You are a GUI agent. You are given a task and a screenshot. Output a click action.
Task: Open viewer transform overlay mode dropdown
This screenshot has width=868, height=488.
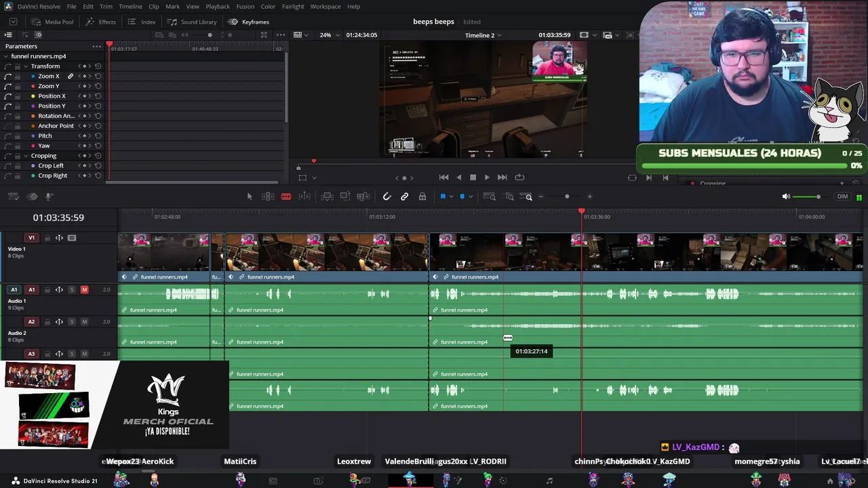pyautogui.click(x=314, y=178)
